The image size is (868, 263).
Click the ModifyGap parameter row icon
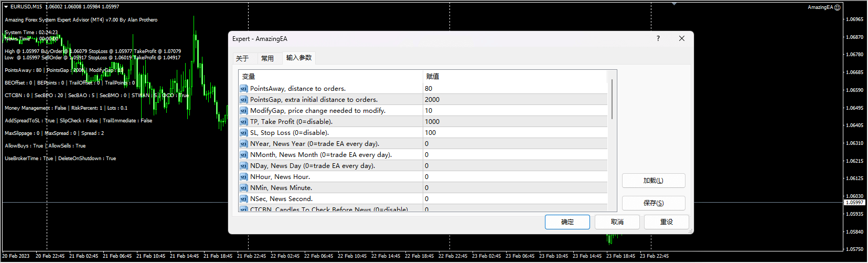click(x=243, y=111)
